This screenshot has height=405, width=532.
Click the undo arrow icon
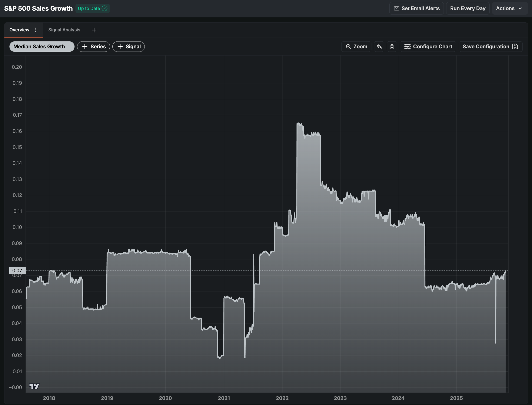point(379,47)
